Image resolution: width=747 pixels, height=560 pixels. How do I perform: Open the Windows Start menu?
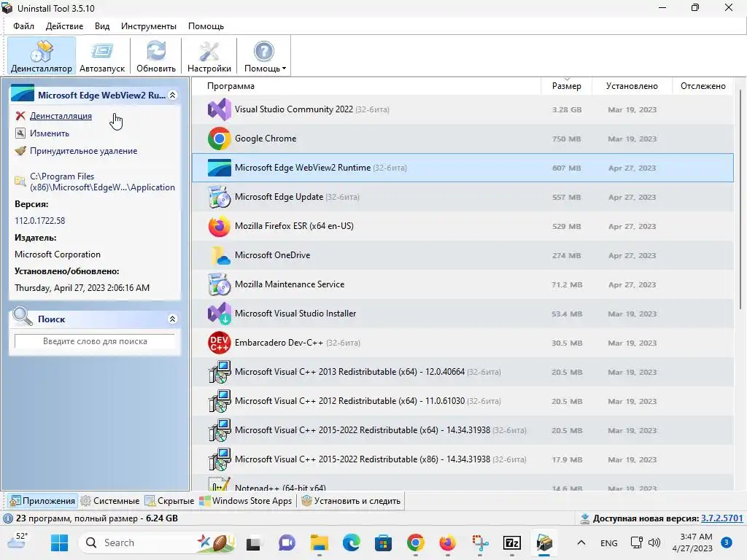click(60, 542)
